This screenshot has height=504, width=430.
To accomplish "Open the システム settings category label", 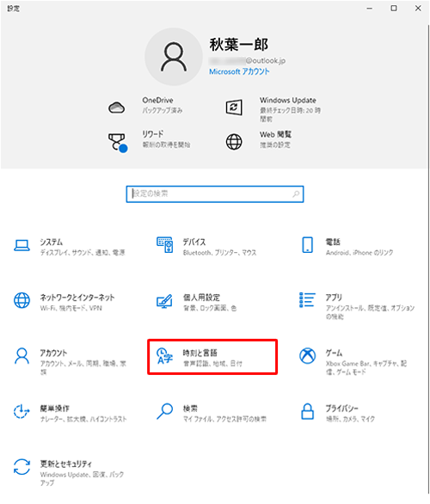I will coord(52,242).
